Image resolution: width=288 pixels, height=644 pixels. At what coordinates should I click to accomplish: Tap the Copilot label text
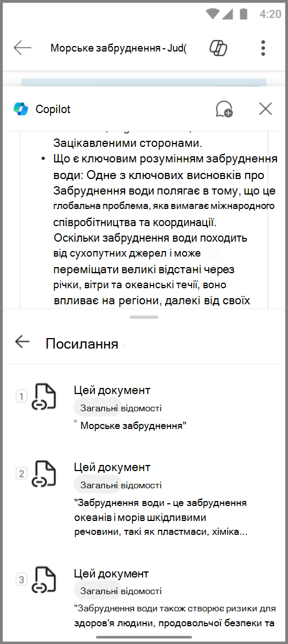coord(53,109)
